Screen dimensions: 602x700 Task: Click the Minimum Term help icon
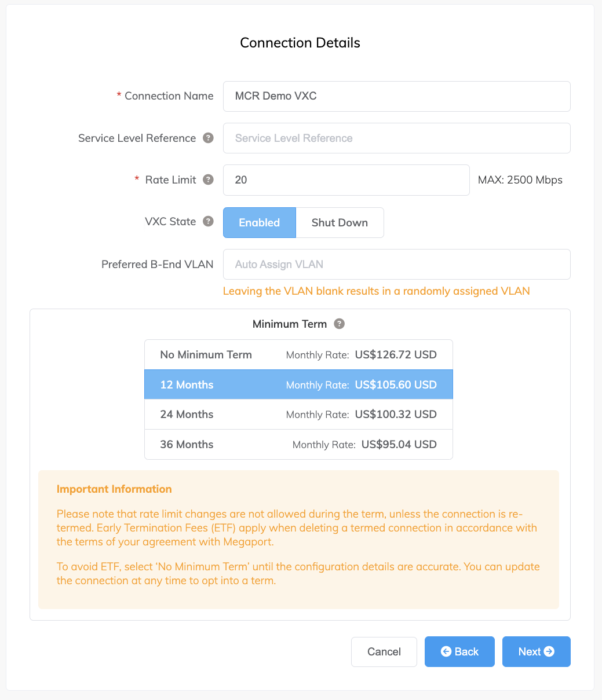340,324
